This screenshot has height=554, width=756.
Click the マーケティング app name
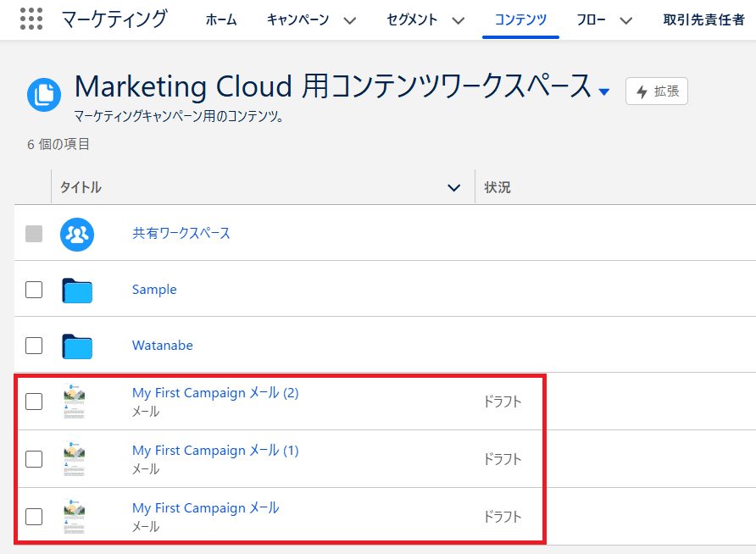114,19
